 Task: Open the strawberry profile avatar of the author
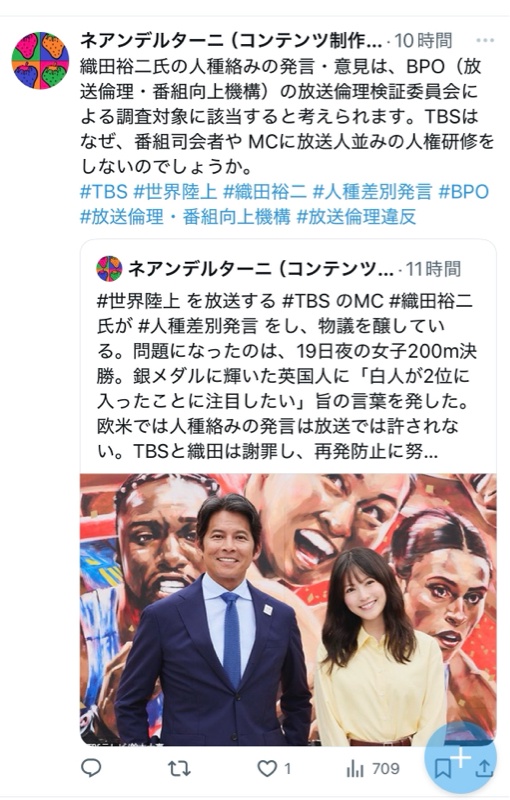40,61
